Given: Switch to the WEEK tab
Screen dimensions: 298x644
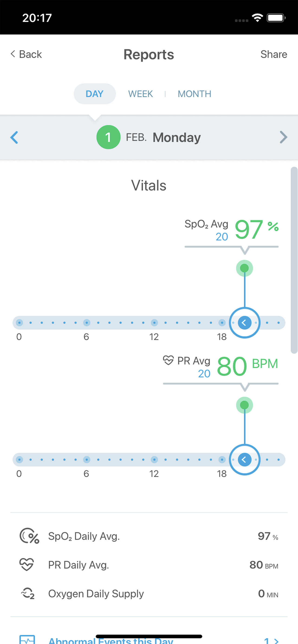Looking at the screenshot, I should [x=140, y=94].
